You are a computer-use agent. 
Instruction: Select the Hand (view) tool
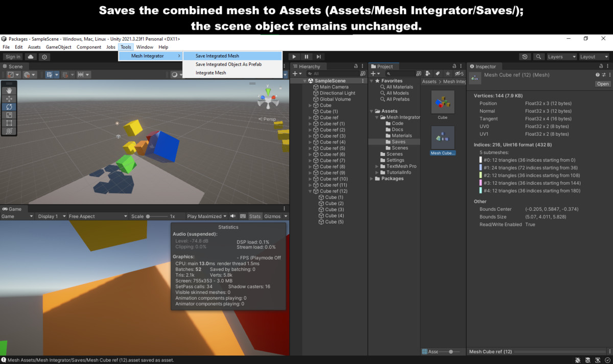pyautogui.click(x=9, y=90)
